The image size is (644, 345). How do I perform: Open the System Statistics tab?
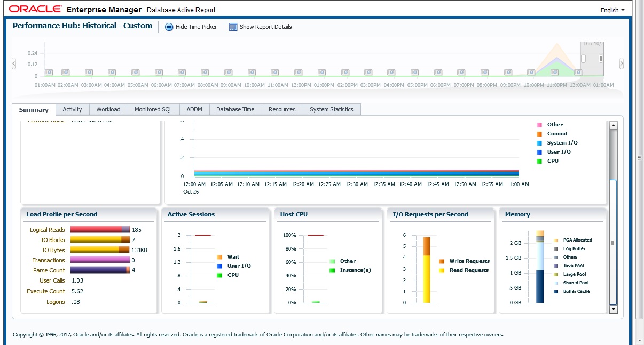click(x=332, y=109)
